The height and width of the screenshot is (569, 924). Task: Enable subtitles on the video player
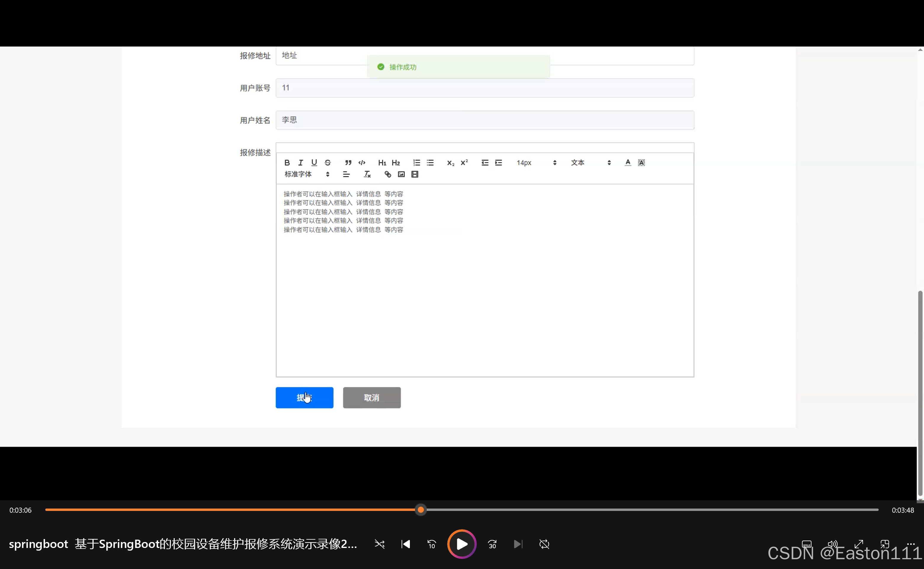(807, 544)
